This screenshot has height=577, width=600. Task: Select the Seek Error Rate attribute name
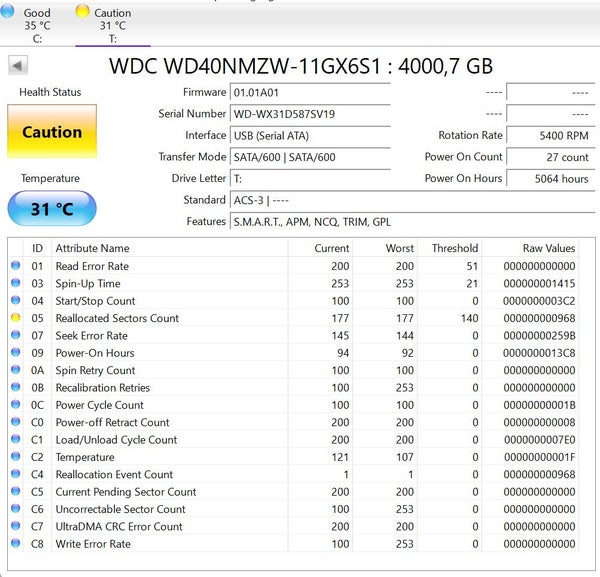(91, 336)
